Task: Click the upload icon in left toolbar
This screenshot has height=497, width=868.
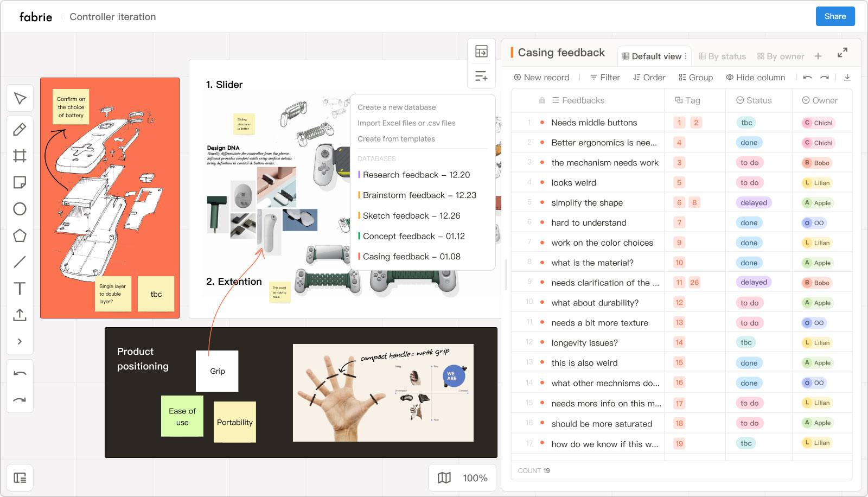Action: coord(20,315)
